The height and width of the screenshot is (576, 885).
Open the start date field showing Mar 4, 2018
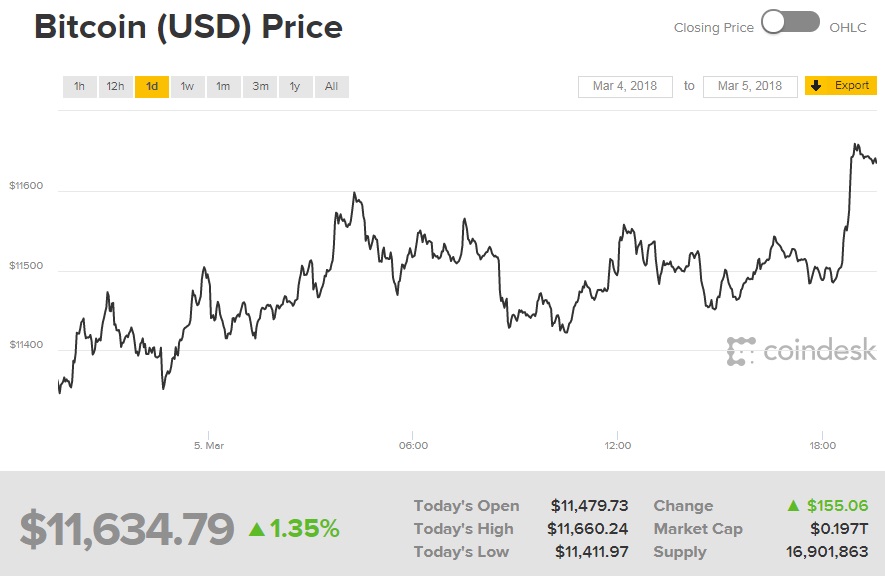tap(625, 86)
